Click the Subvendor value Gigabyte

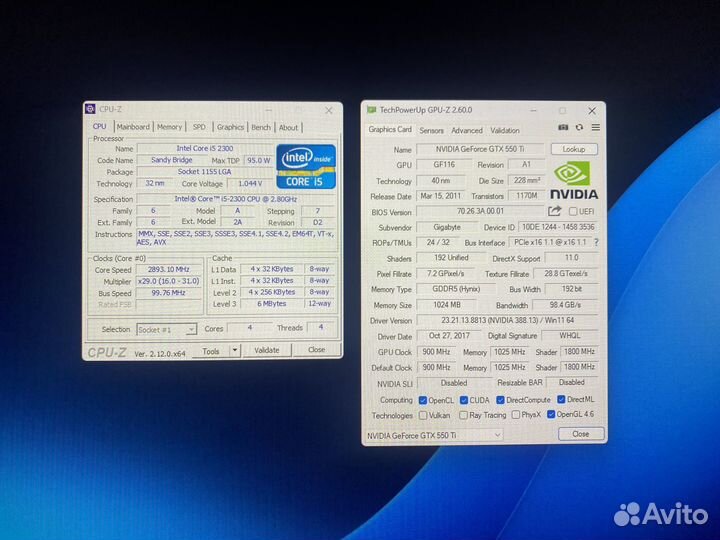tap(447, 227)
